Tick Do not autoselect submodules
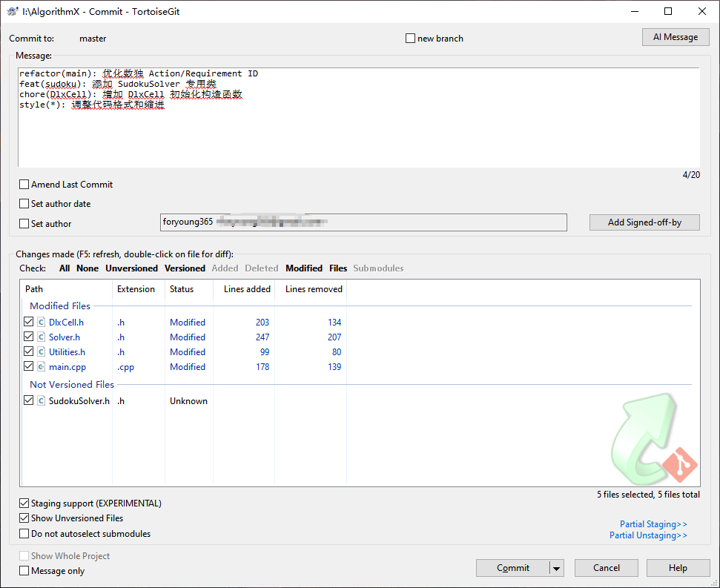This screenshot has width=720, height=588. (x=24, y=534)
